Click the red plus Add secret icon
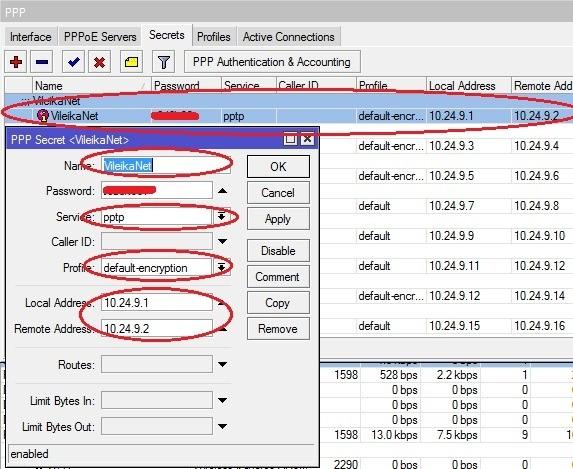Screen dimensions: 573x469 click(x=15, y=62)
